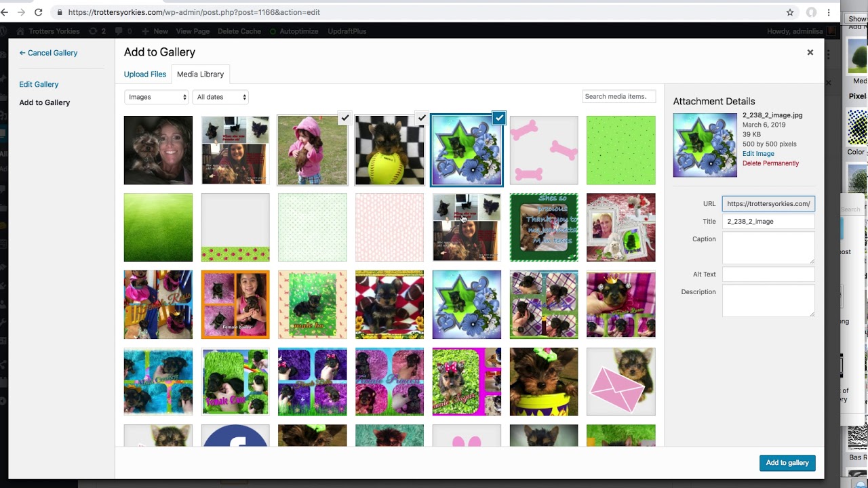Click the Cancel Gallery link
This screenshot has width=868, height=488.
[48, 53]
